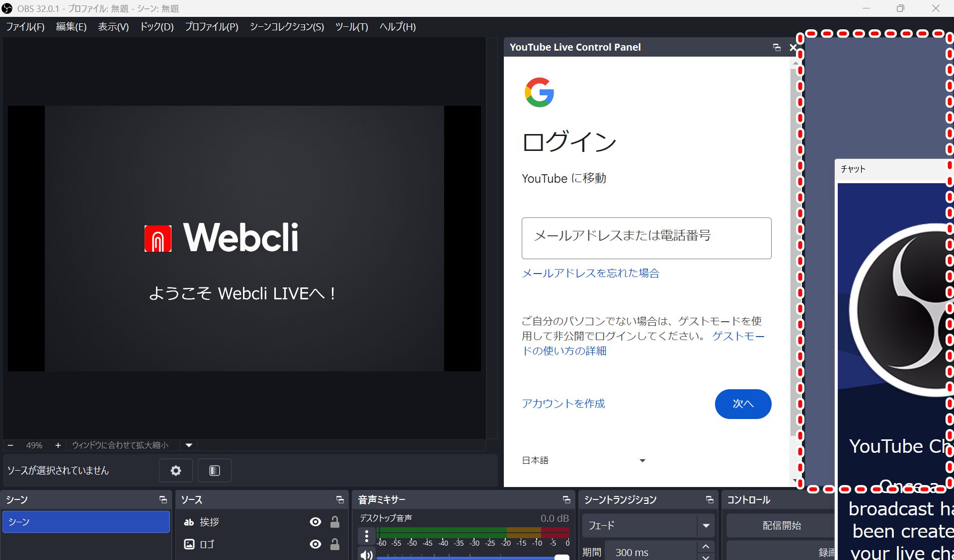954x560 pixels.
Task: Click the source filters icon button
Action: pyautogui.click(x=214, y=471)
